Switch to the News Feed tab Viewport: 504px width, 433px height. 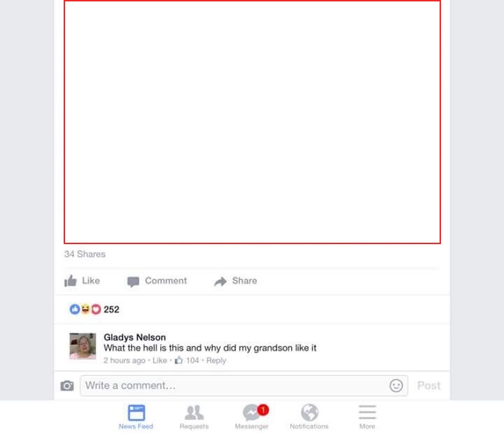click(x=136, y=417)
